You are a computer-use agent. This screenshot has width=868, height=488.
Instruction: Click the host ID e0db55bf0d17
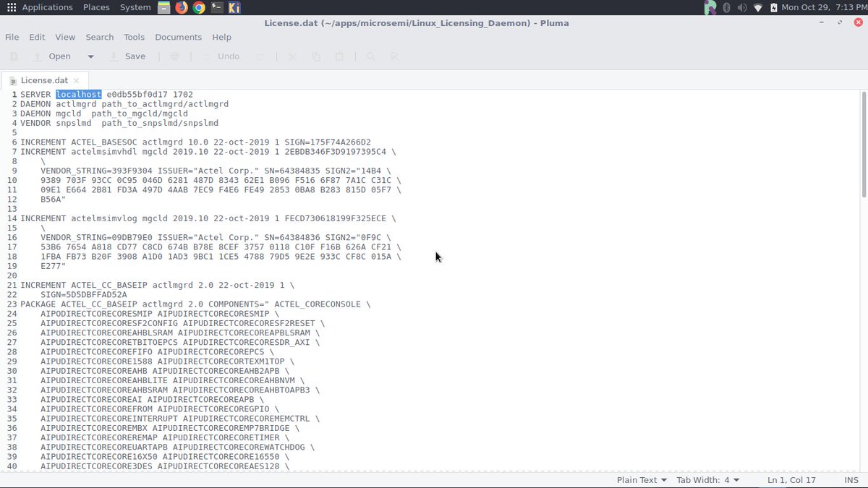coord(137,95)
